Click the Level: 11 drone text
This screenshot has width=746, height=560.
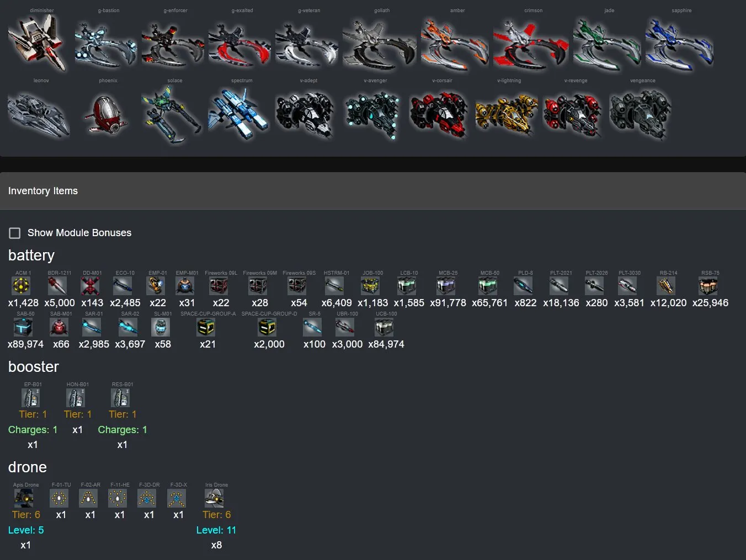(216, 530)
